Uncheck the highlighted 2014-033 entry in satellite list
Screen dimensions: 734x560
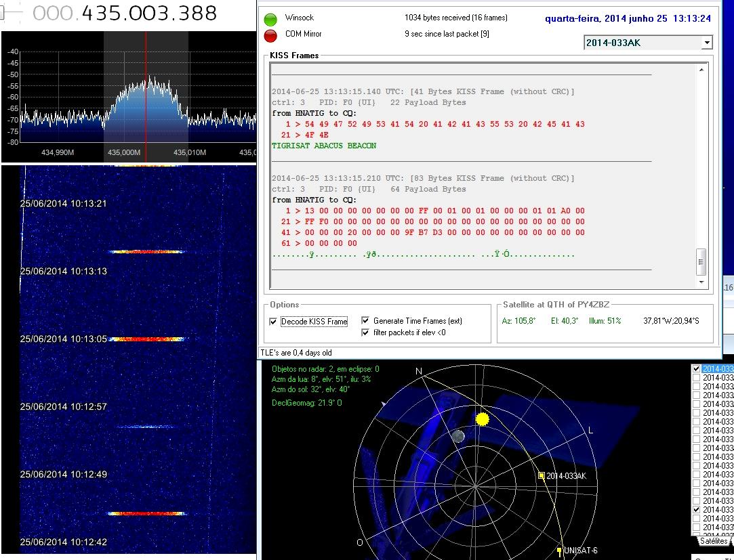pos(696,368)
